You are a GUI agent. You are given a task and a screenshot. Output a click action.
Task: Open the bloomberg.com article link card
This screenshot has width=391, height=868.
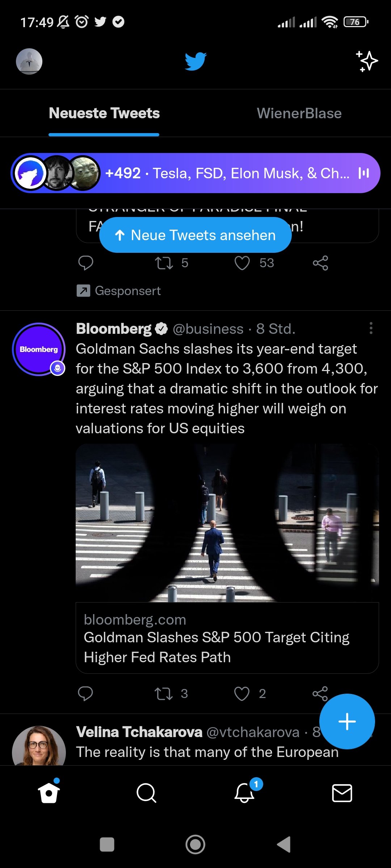pyautogui.click(x=227, y=638)
